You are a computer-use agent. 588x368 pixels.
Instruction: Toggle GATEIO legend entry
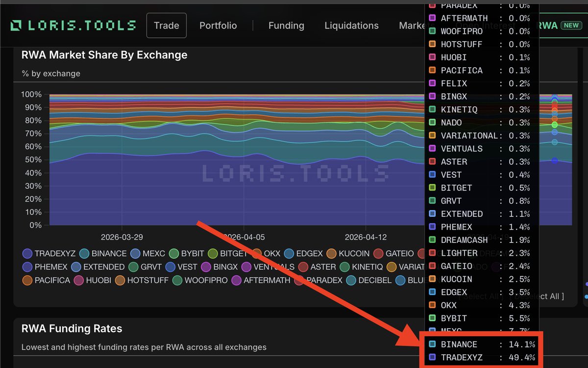[393, 254]
